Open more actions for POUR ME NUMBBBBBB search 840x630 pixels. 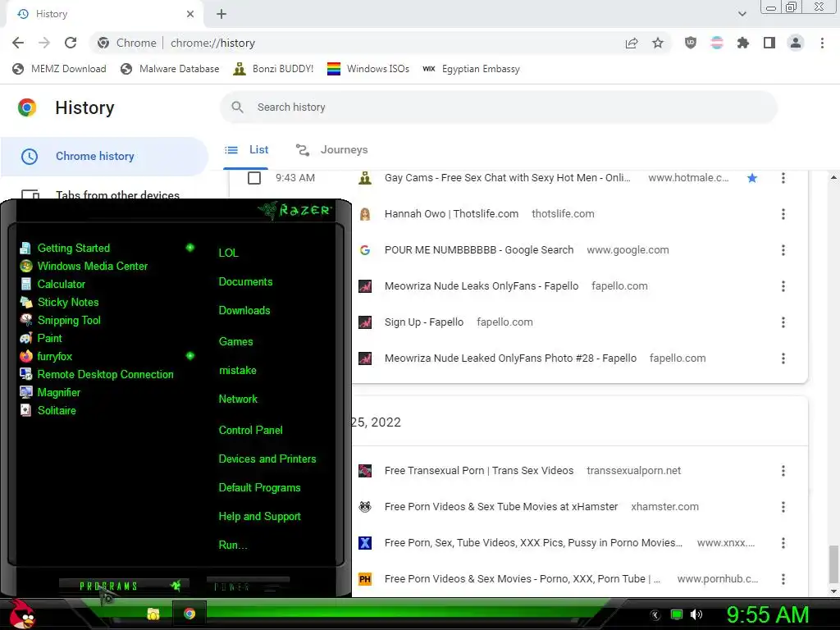(783, 250)
